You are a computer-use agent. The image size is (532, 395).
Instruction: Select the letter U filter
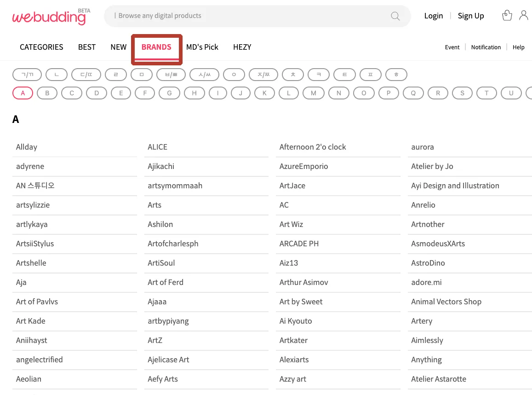(511, 93)
